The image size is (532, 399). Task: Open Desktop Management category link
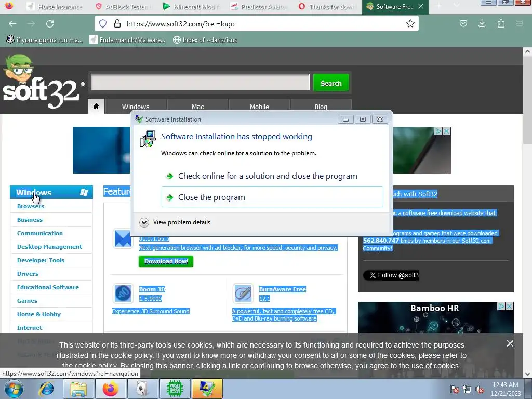[49, 247]
